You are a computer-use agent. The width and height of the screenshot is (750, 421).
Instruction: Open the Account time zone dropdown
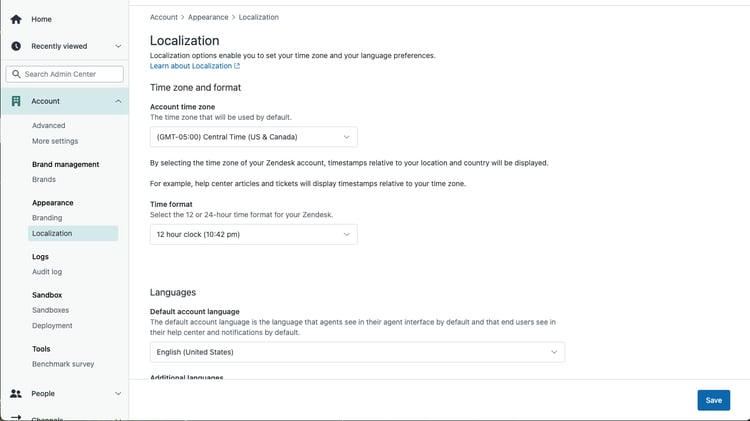[253, 137]
